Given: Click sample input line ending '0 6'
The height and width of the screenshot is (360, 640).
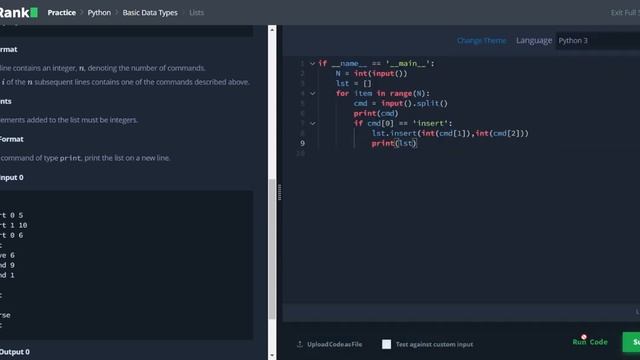Looking at the screenshot, I should (11, 235).
